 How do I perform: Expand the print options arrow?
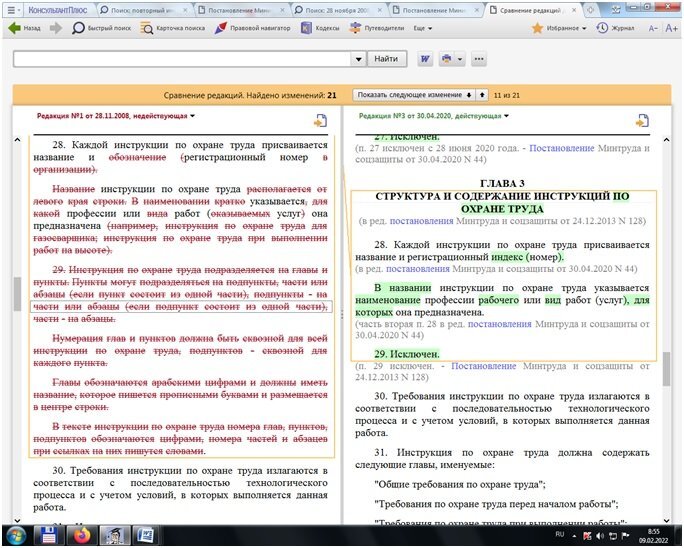[460, 59]
